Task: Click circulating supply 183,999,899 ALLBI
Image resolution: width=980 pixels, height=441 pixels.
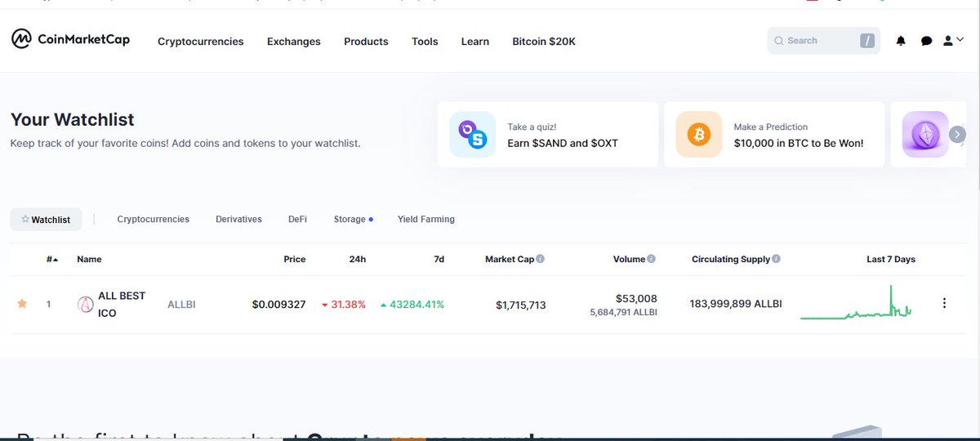Action: tap(736, 304)
